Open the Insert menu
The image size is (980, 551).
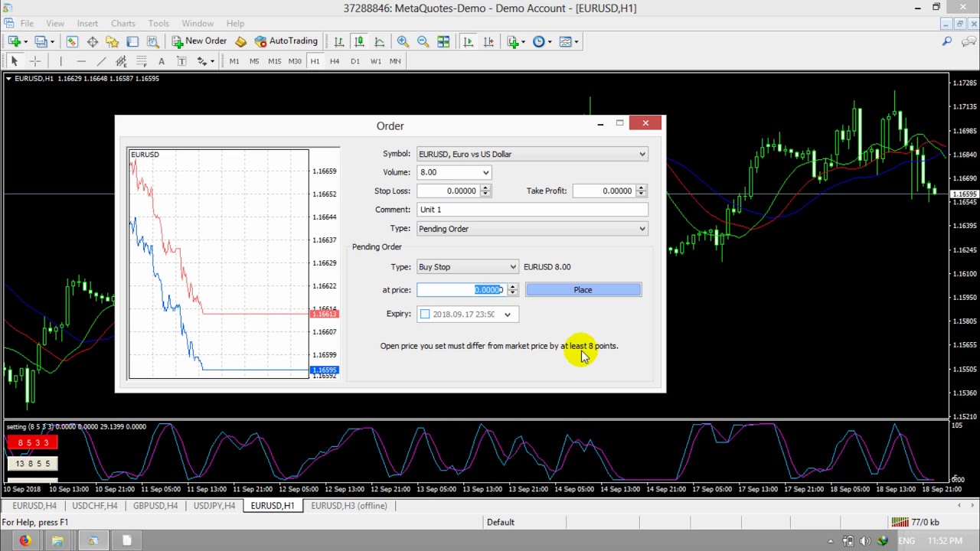coord(87,24)
